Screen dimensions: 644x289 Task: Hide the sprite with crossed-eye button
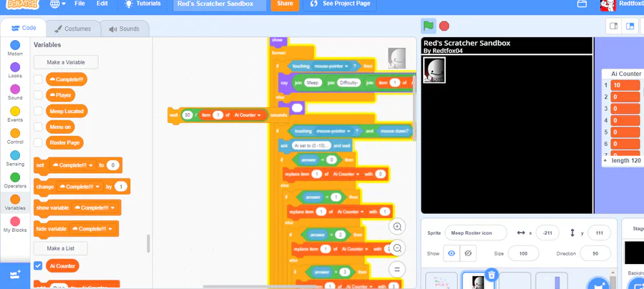(468, 253)
